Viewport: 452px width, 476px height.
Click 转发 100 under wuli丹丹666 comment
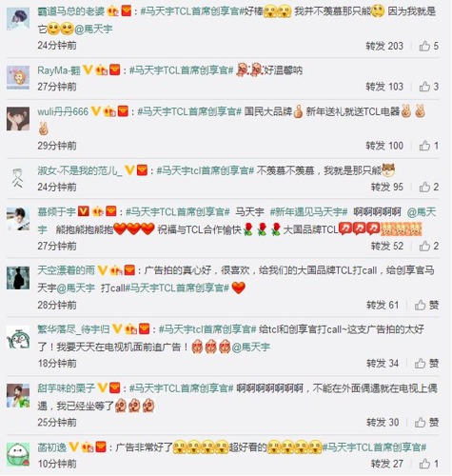coord(384,146)
